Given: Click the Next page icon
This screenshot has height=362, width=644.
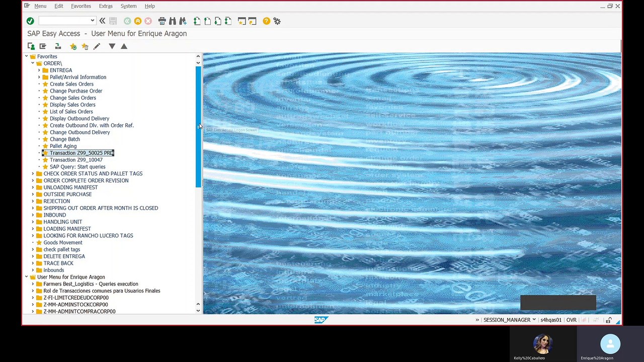Looking at the screenshot, I should pyautogui.click(x=217, y=21).
